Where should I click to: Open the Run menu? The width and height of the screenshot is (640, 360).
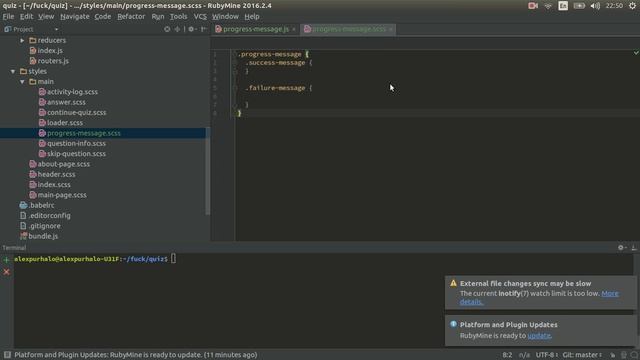158,17
